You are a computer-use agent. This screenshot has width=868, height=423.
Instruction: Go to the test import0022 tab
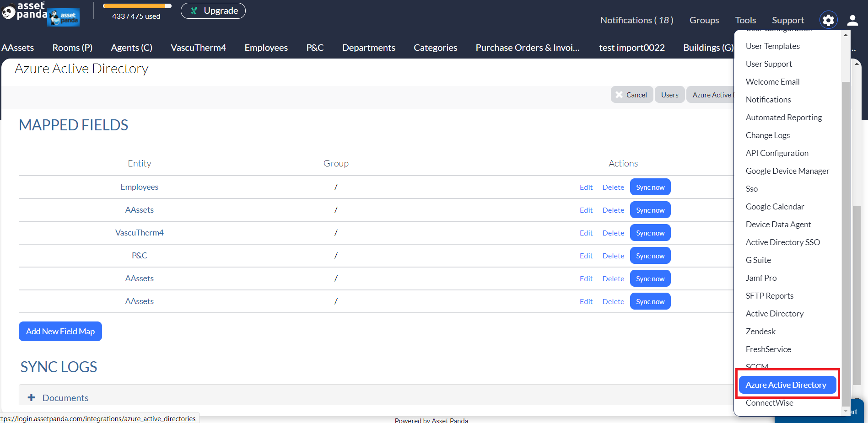coord(632,48)
